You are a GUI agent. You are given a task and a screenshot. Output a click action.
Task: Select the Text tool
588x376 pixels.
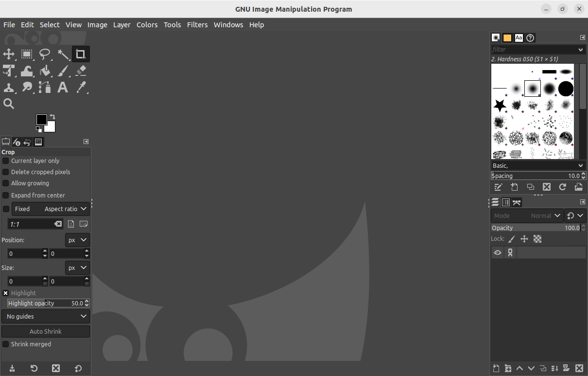[x=63, y=87]
